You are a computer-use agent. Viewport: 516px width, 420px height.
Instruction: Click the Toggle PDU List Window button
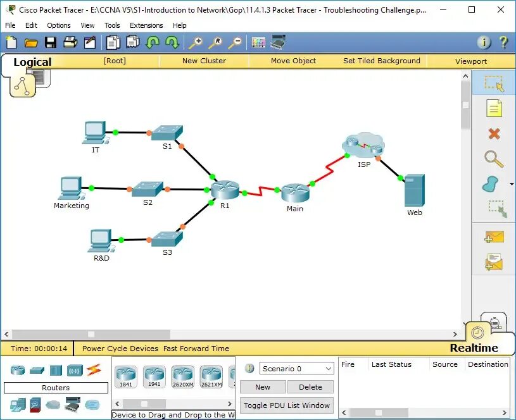(287, 405)
